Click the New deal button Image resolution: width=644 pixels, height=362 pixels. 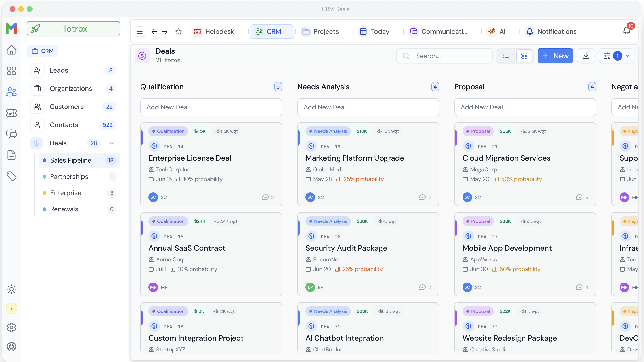pos(555,56)
